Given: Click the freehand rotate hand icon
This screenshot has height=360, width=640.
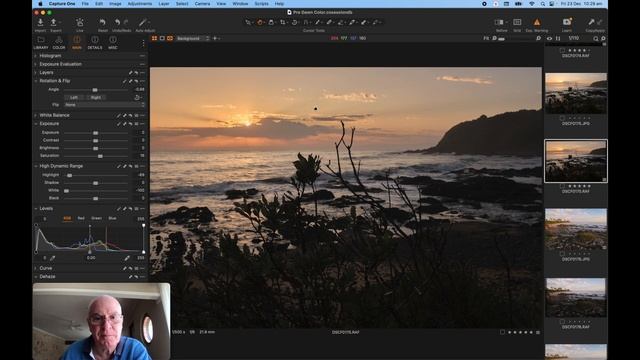Looking at the screenshot, I should pos(137,98).
